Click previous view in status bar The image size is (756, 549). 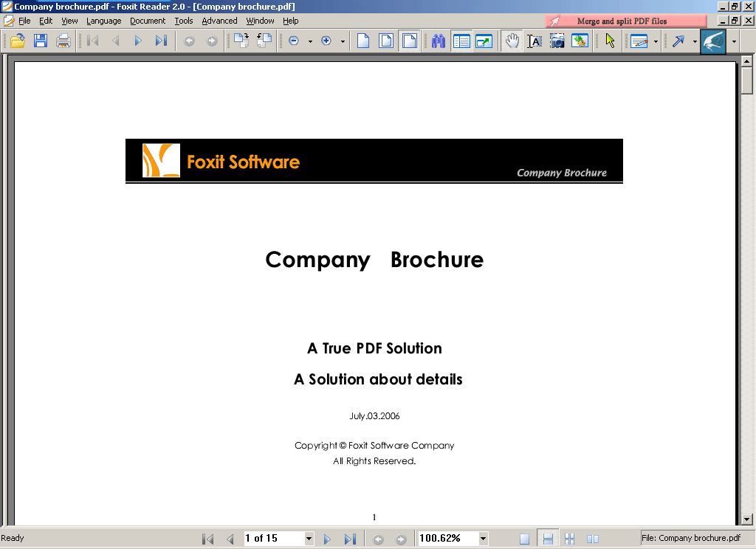point(379,539)
